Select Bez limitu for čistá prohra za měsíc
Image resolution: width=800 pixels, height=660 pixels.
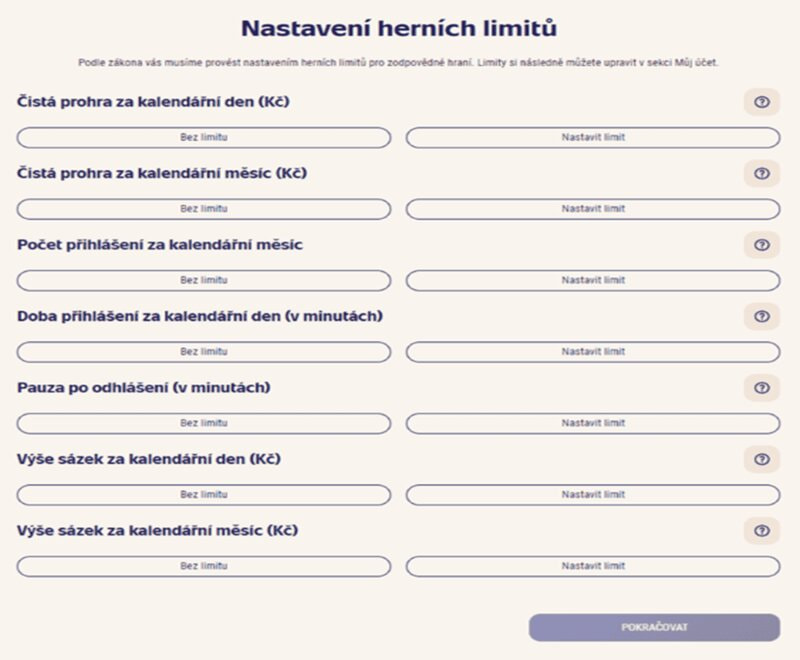[x=204, y=209]
